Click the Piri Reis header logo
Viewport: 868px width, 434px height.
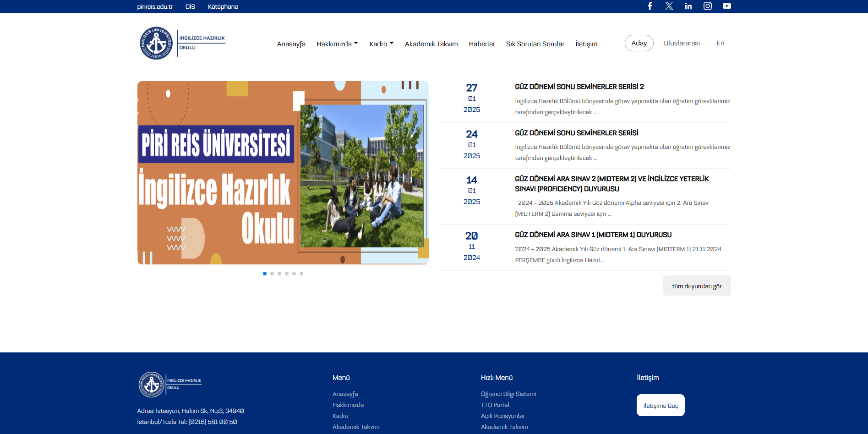point(182,43)
